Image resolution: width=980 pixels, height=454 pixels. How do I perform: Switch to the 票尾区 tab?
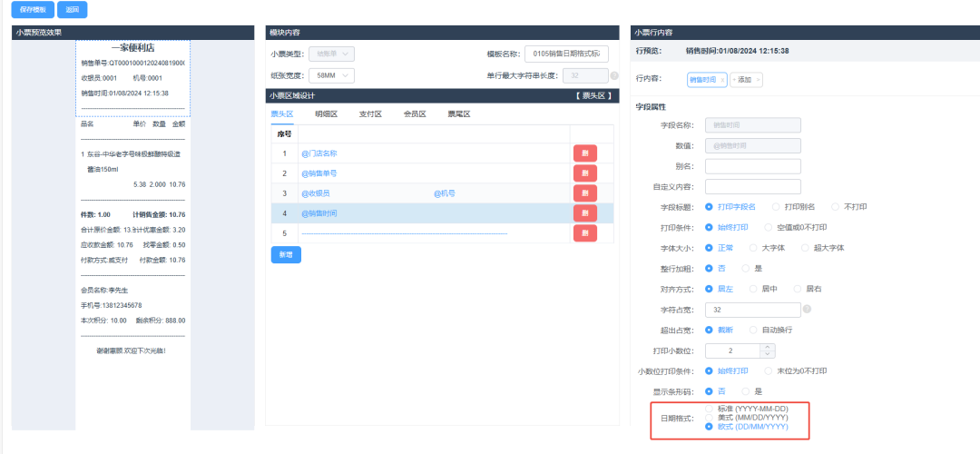(458, 114)
